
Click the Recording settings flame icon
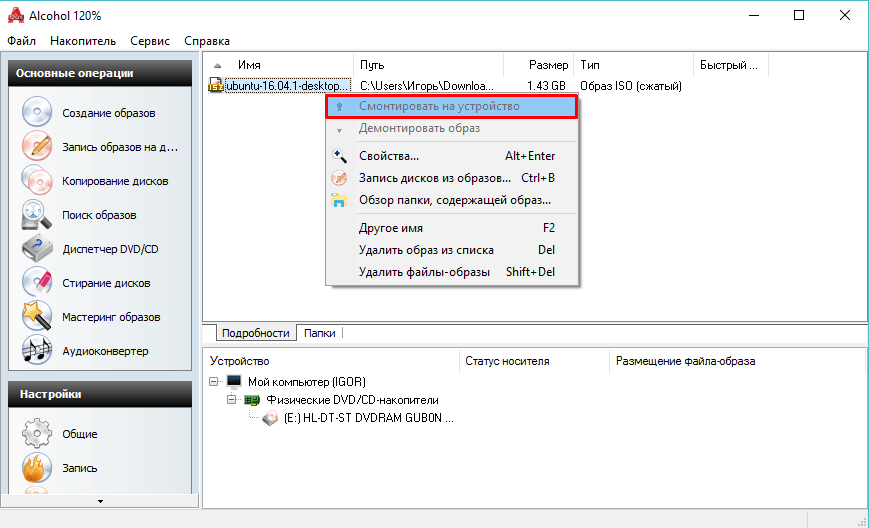coord(37,468)
